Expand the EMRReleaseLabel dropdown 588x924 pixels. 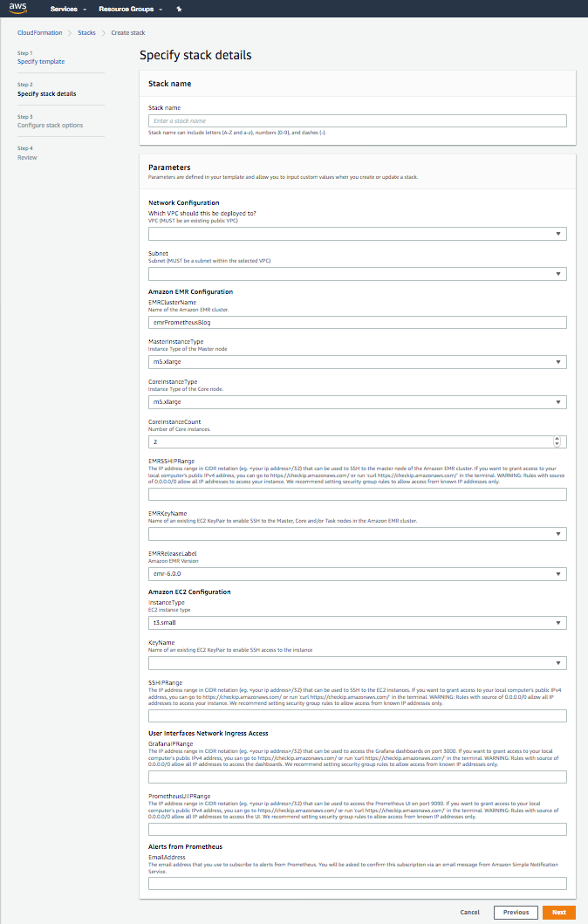tap(357, 574)
